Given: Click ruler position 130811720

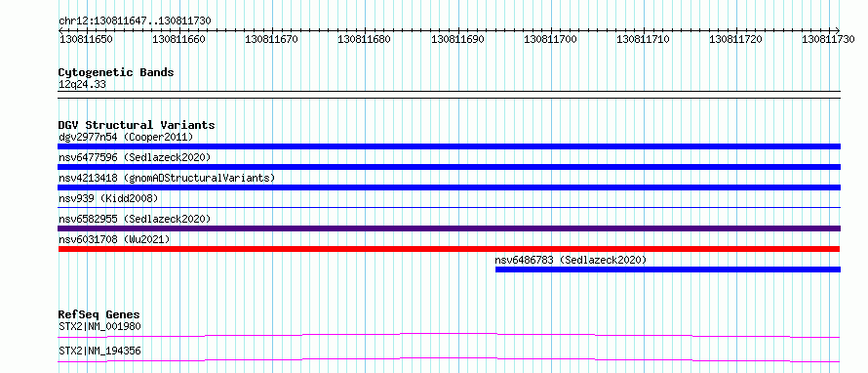Looking at the screenshot, I should coord(735,39).
